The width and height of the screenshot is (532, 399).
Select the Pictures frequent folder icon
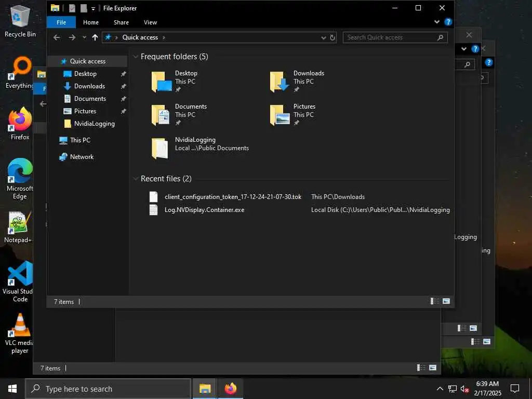tap(280, 115)
